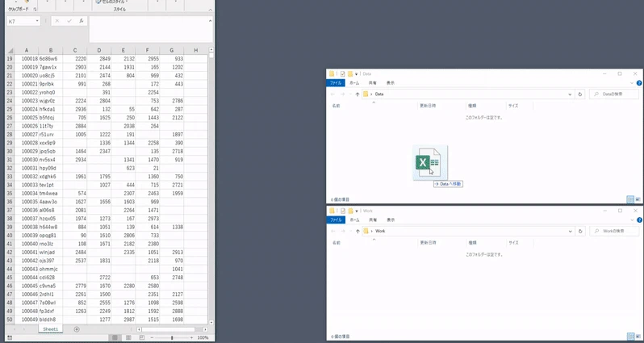This screenshot has height=343, width=644.
Task: Open Help in the Work window
Action: pos(639,220)
